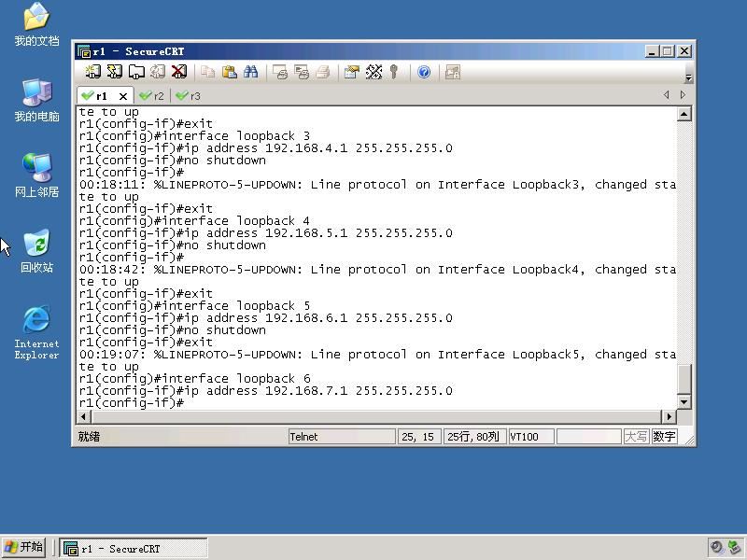Viewport: 747px width, 560px height.
Task: Click the greyed Print printer icon
Action: 322,72
